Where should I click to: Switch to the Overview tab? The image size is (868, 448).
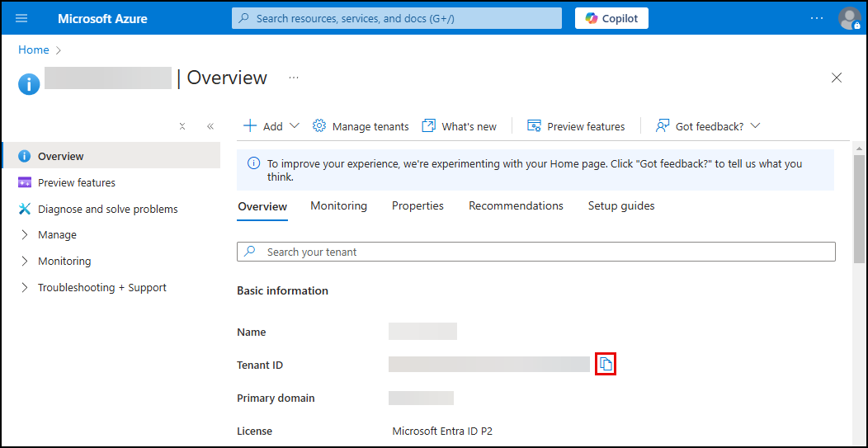pos(262,206)
